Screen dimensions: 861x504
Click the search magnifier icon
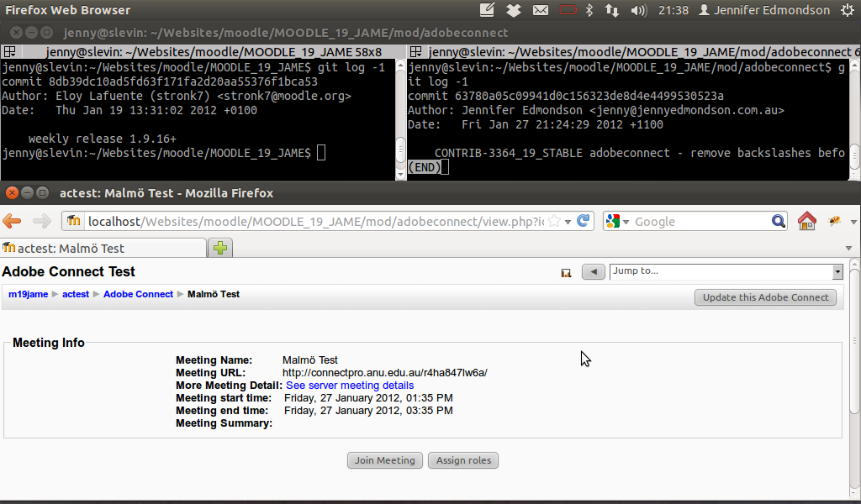(778, 221)
